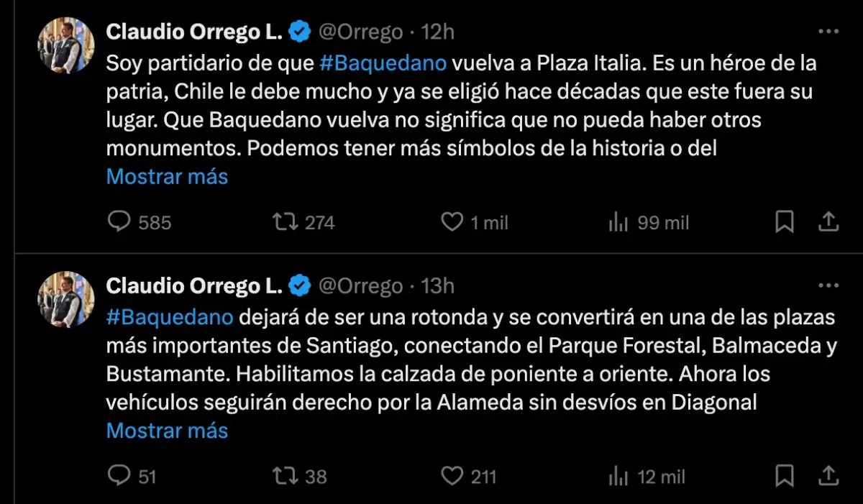Image resolution: width=863 pixels, height=504 pixels.
Task: View analytics showing 99 mil views
Action: click(618, 223)
